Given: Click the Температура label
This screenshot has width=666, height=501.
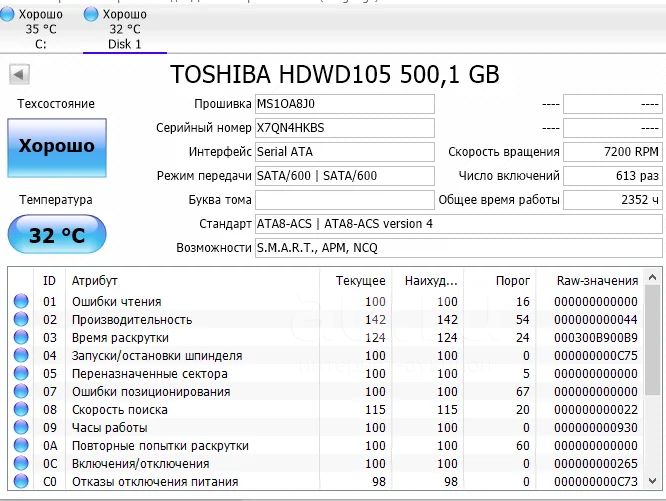Looking at the screenshot, I should (56, 200).
